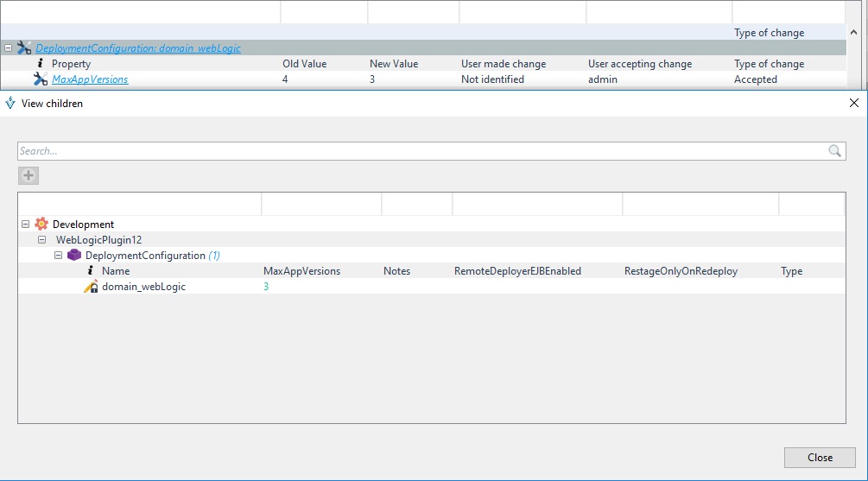Click the RemoteDeployerEJBEnabled column header
The image size is (868, 481).
[517, 271]
